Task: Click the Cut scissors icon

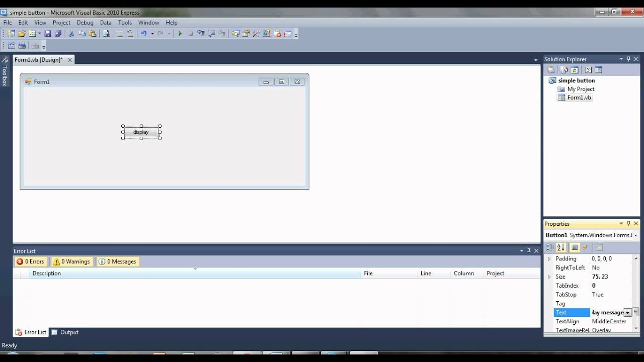Action: point(71,34)
